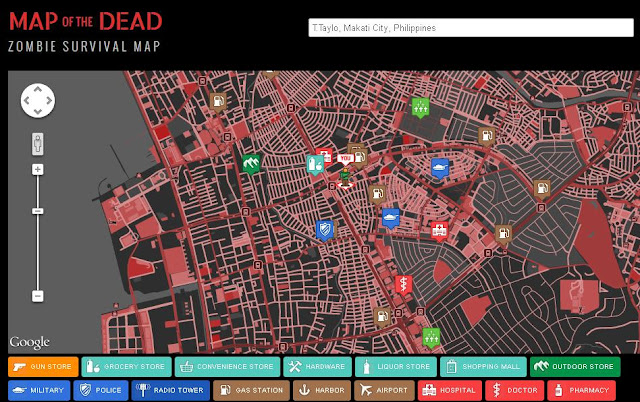The width and height of the screenshot is (640, 402).
Task: Toggle the Hardware legend filter
Action: click(317, 366)
